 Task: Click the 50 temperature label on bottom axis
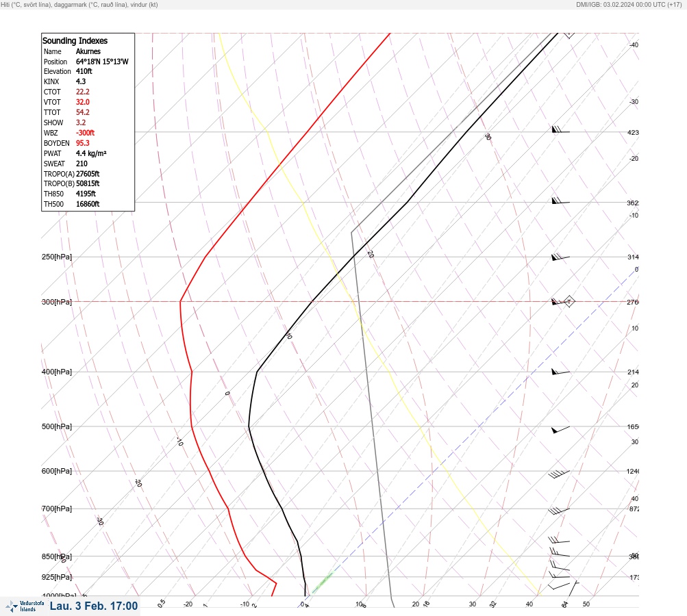click(x=586, y=604)
